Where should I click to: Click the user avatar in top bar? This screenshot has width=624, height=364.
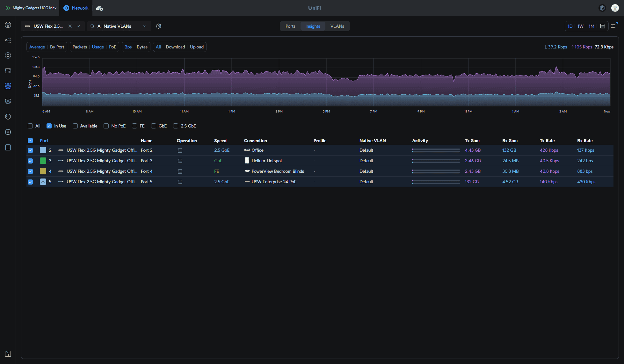click(615, 8)
